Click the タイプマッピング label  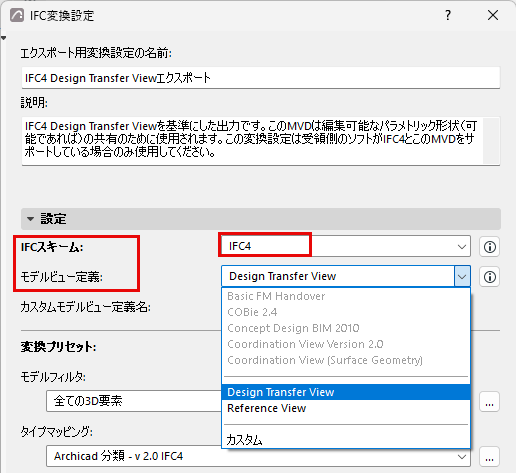(x=57, y=432)
